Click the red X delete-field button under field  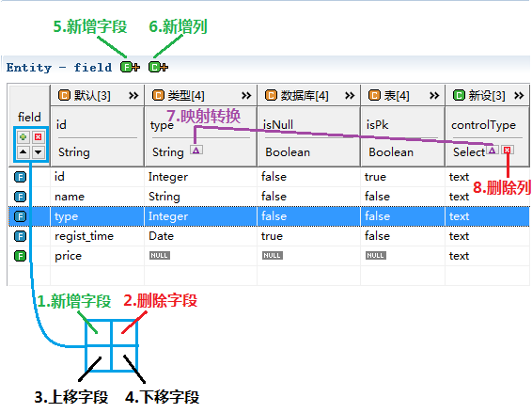pos(38,136)
